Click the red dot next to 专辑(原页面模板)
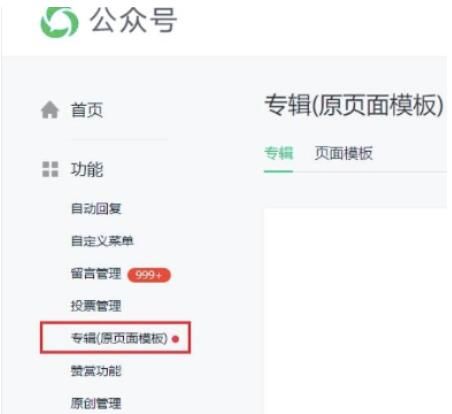 [175, 339]
